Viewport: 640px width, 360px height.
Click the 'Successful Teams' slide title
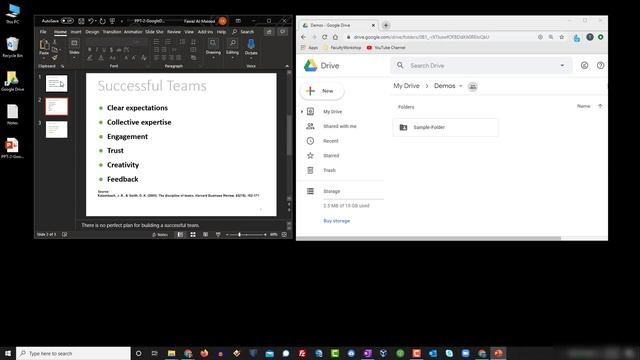point(152,86)
